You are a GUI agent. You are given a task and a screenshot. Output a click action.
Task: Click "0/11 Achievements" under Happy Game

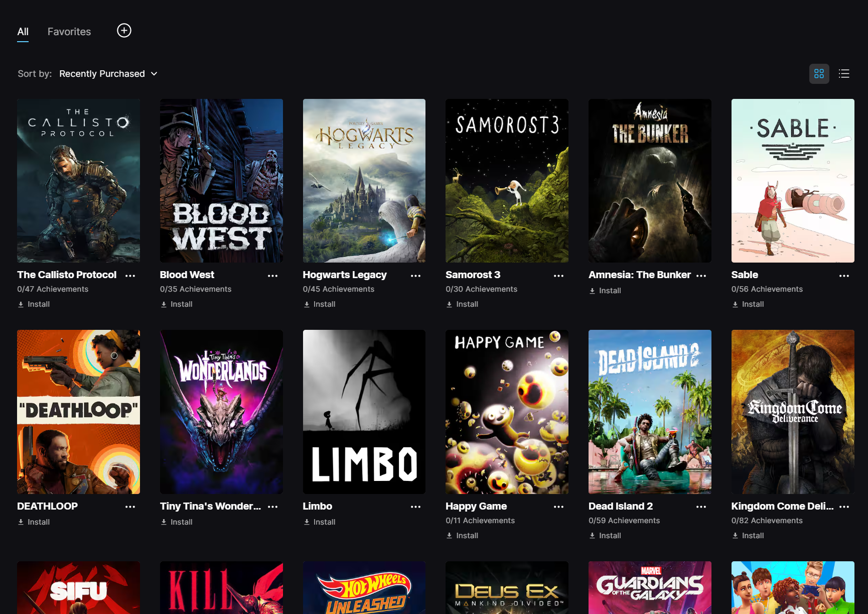click(480, 521)
